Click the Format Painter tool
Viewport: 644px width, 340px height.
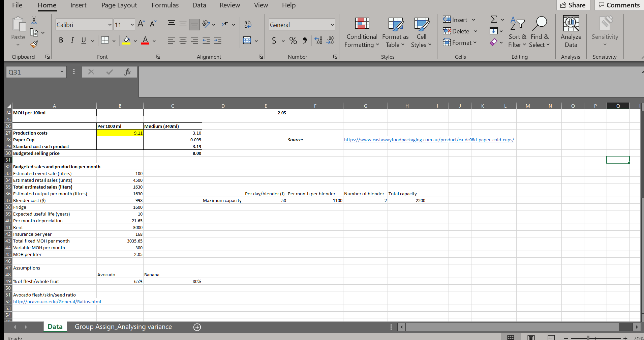[34, 44]
